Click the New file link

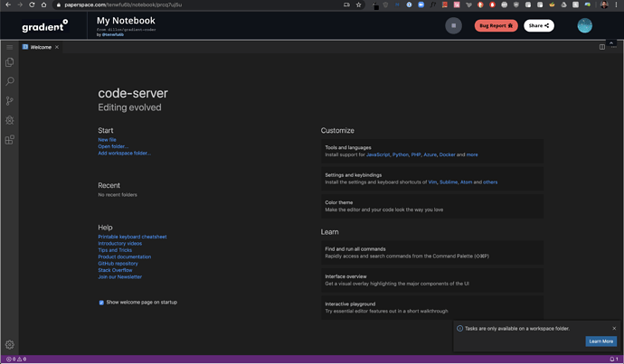tap(107, 139)
